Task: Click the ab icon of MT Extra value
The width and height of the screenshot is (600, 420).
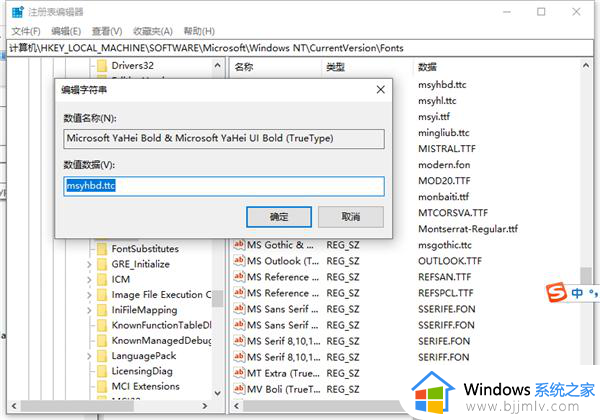Action: (239, 373)
